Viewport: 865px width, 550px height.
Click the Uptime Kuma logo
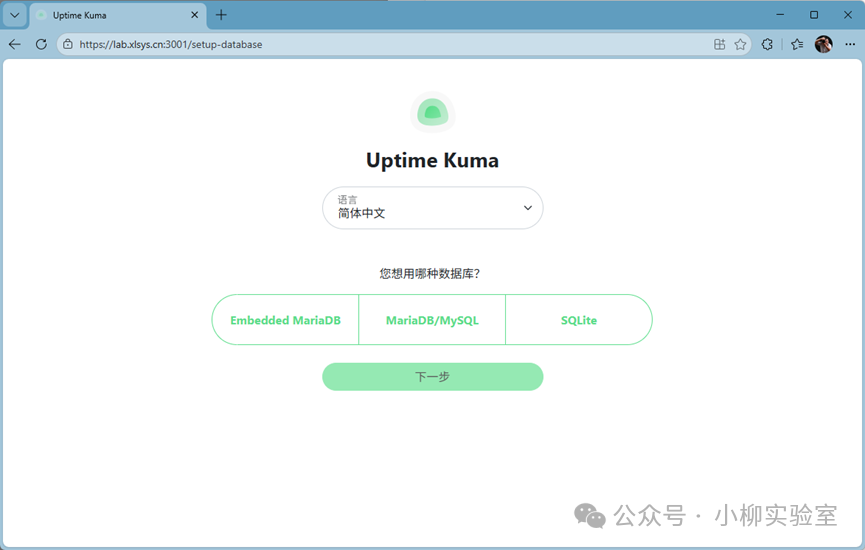[432, 112]
